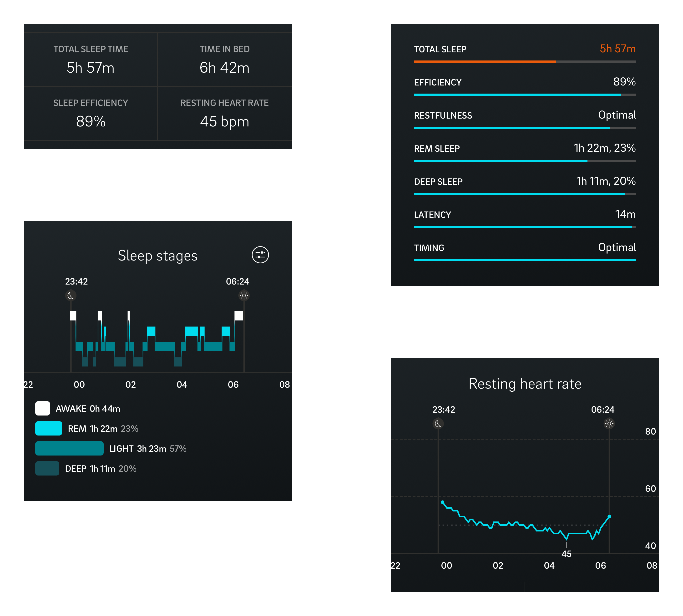
Task: Click the heart rate curve end point
Action: point(609,516)
